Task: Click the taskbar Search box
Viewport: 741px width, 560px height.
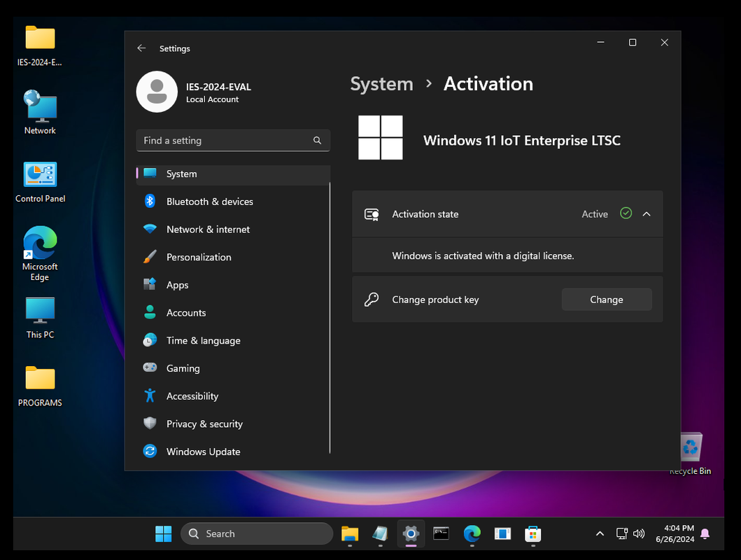Action: [257, 533]
